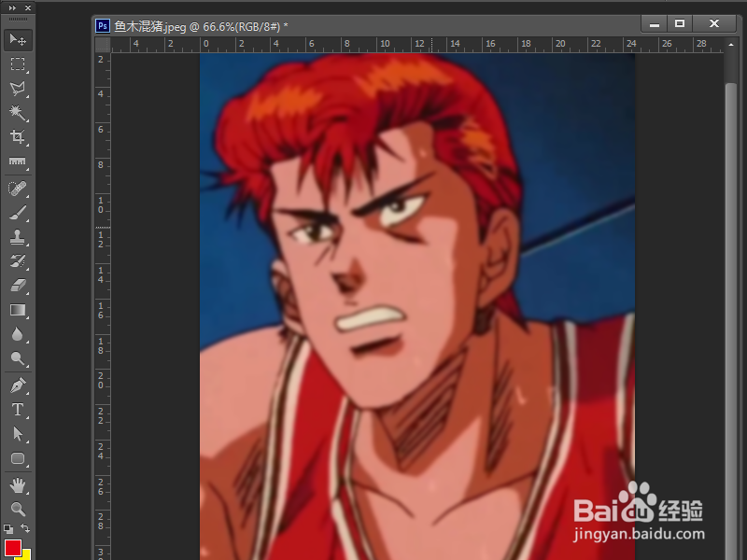Select the Brush tool
Image resolution: width=747 pixels, height=560 pixels.
18,213
